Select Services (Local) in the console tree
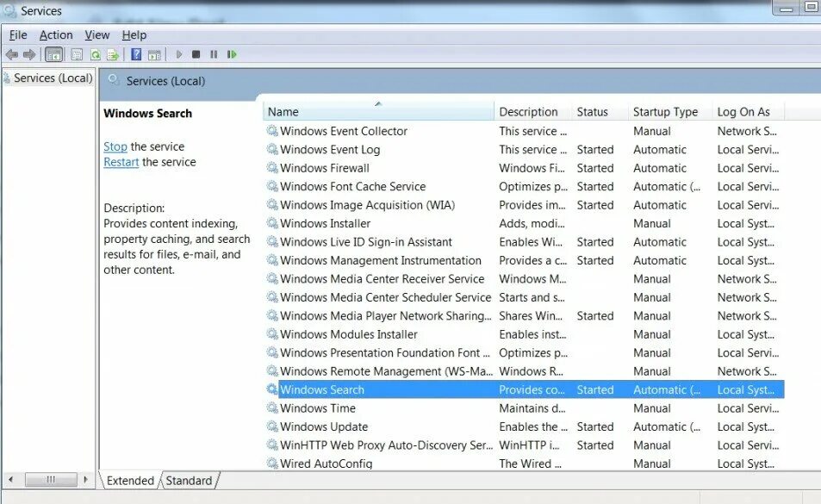821x504 pixels. pyautogui.click(x=53, y=78)
